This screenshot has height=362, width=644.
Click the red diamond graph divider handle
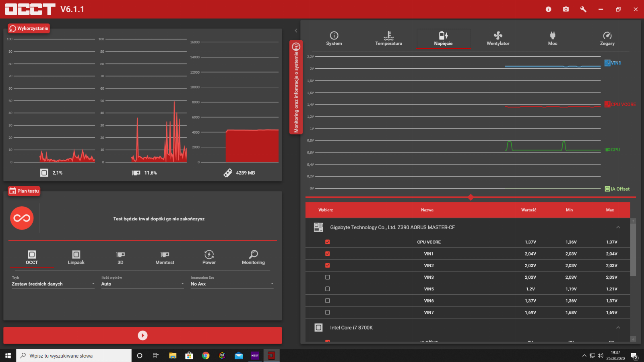[471, 197]
